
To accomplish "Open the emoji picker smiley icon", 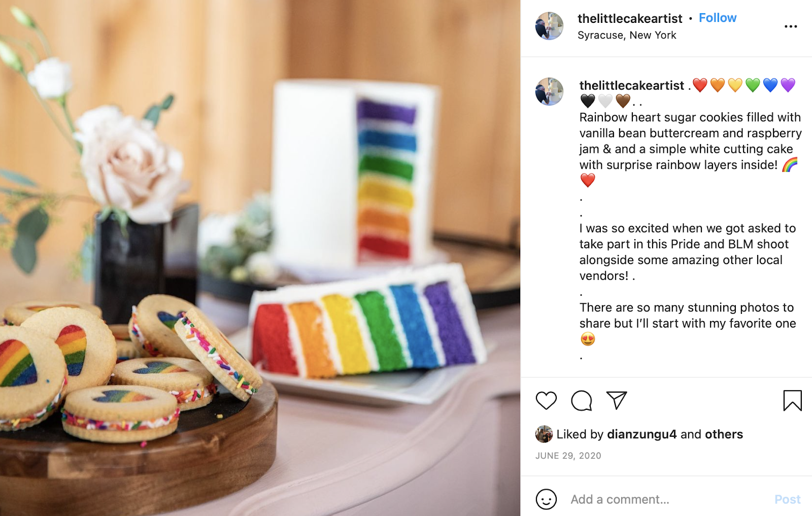I will [546, 499].
